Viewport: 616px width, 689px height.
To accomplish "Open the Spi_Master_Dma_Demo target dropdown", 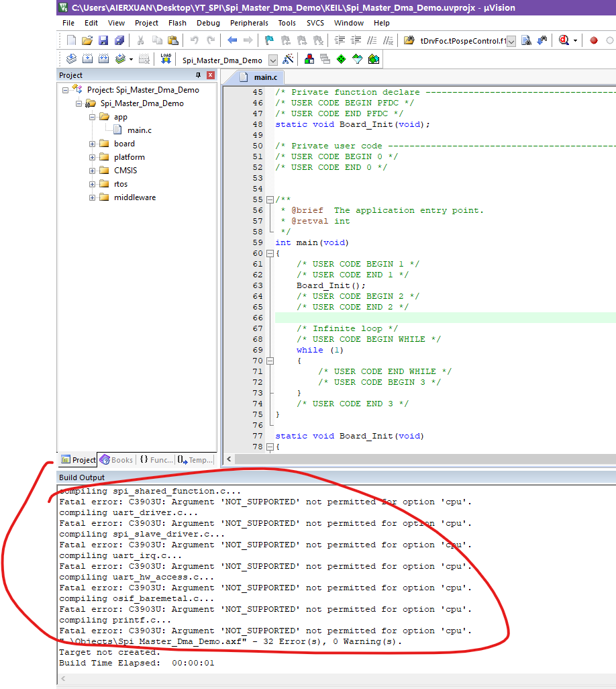I will (x=273, y=60).
